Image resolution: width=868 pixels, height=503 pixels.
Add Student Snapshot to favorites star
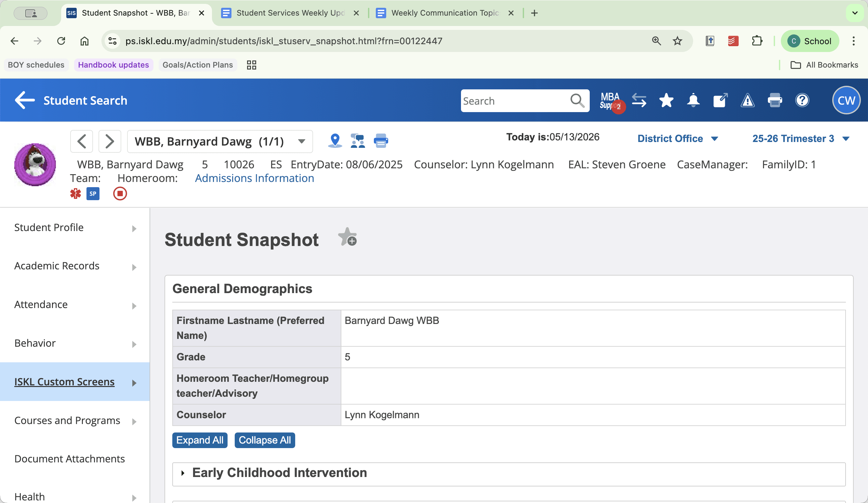tap(347, 237)
